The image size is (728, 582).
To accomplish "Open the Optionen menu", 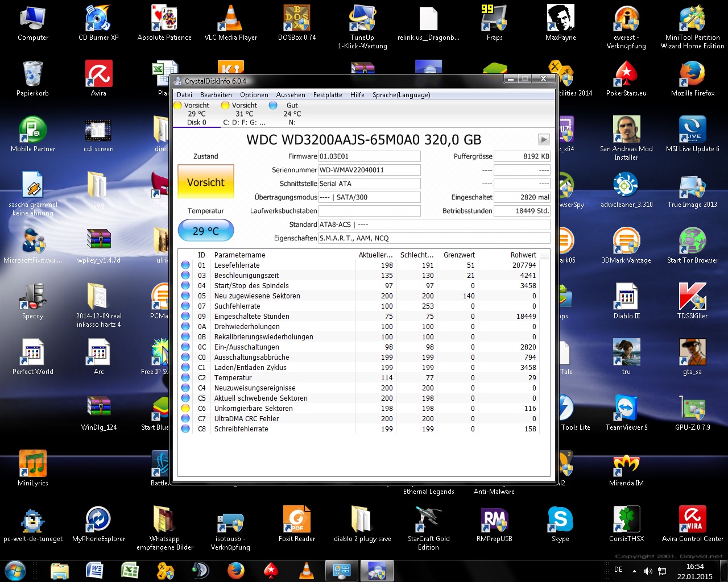I will point(254,95).
